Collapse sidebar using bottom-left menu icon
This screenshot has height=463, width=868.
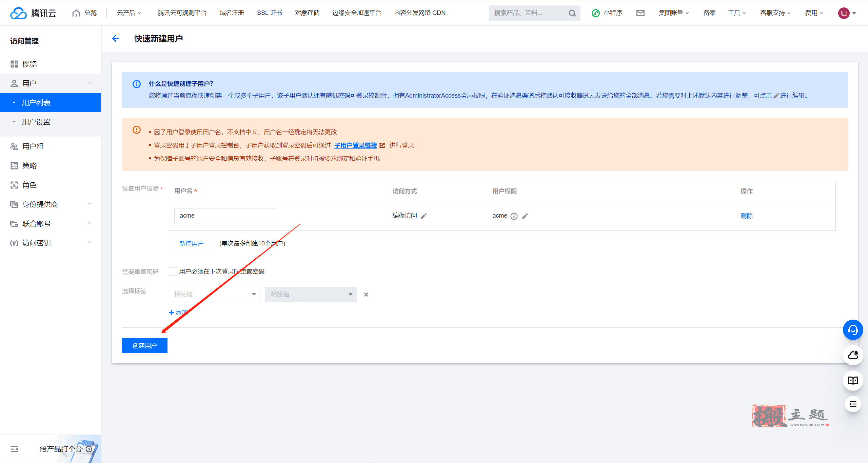tap(14, 449)
